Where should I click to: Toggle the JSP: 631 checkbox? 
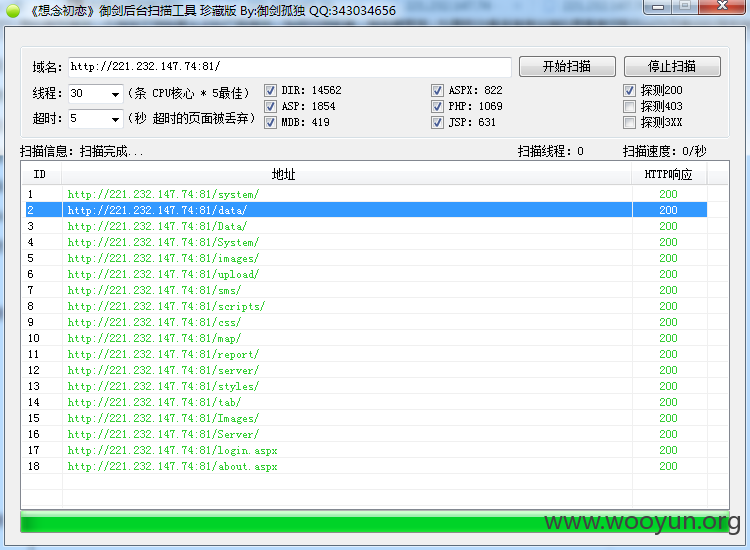point(437,122)
